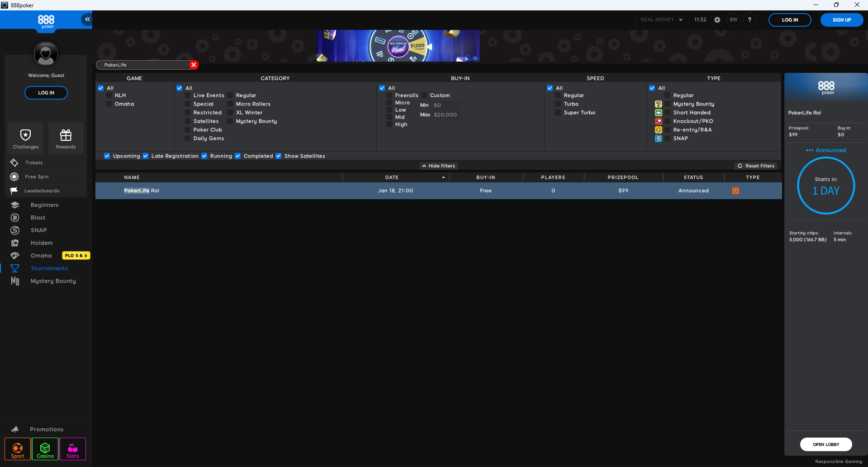Viewport: 868px width, 467px height.
Task: Disable the Completed tournaments filter
Action: coord(238,156)
